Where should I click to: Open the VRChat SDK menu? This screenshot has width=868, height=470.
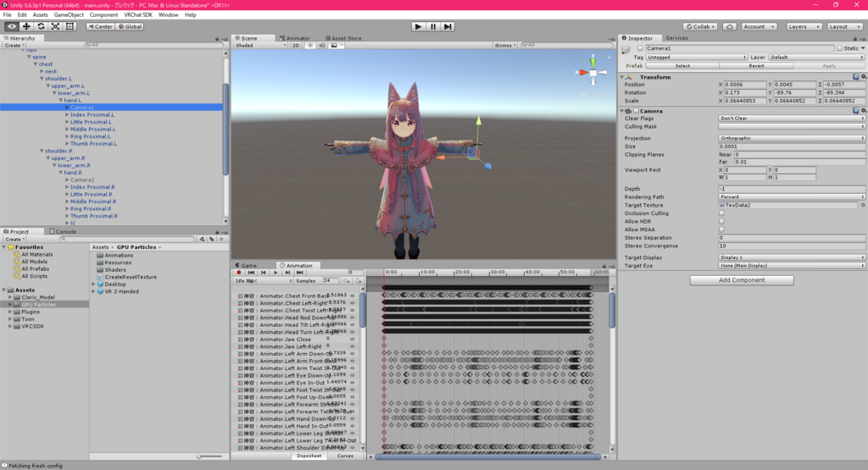138,15
